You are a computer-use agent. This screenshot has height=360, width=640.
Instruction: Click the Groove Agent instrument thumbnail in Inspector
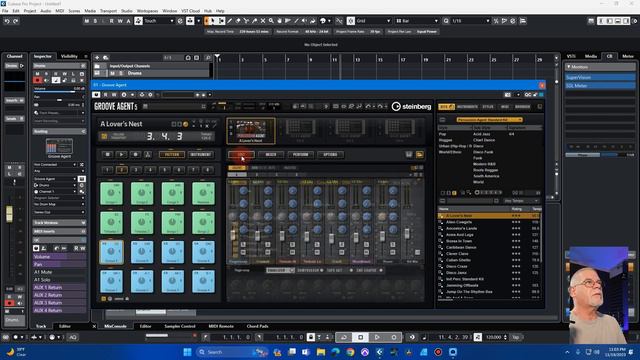pos(59,147)
